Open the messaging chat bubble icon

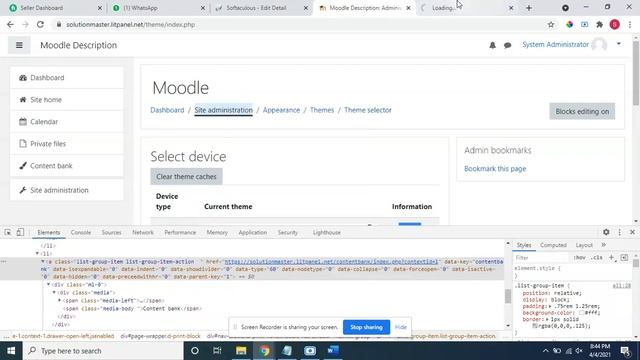tap(507, 45)
